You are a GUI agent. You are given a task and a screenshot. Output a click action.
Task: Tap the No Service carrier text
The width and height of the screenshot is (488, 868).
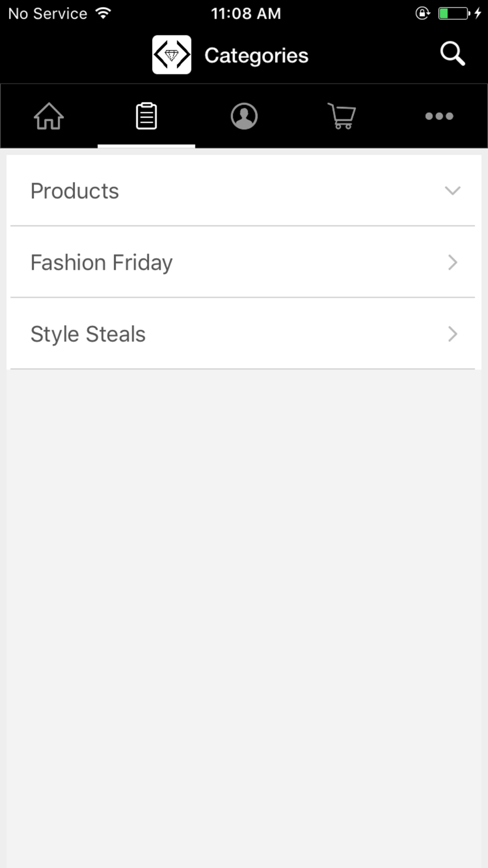(48, 13)
